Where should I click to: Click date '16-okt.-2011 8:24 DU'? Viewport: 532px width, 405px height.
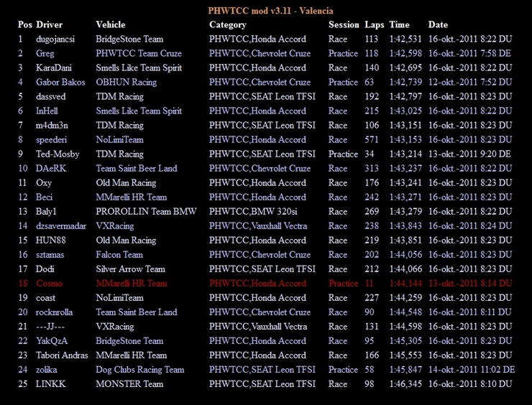click(470, 226)
